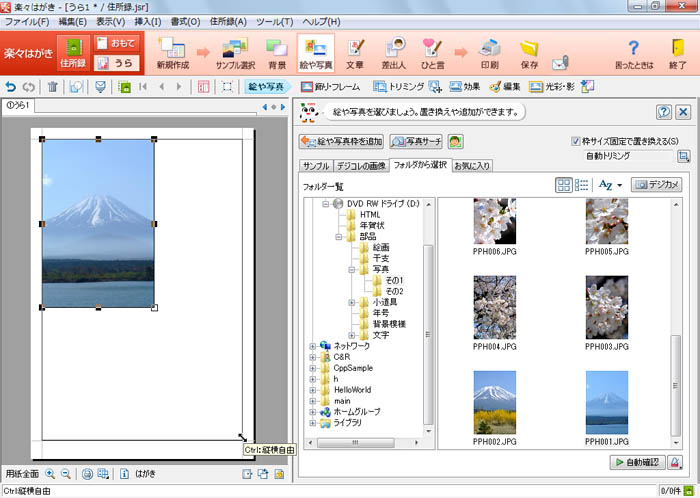The width and height of the screenshot is (700, 498).
Task: Click the 保存 save folder icon
Action: [x=529, y=53]
